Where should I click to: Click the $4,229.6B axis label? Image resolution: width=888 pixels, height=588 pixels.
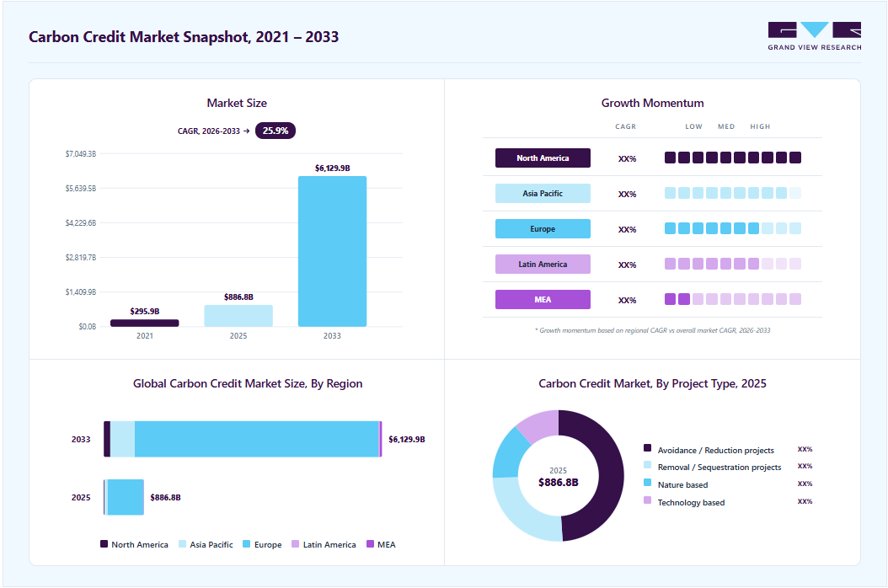tap(80, 223)
